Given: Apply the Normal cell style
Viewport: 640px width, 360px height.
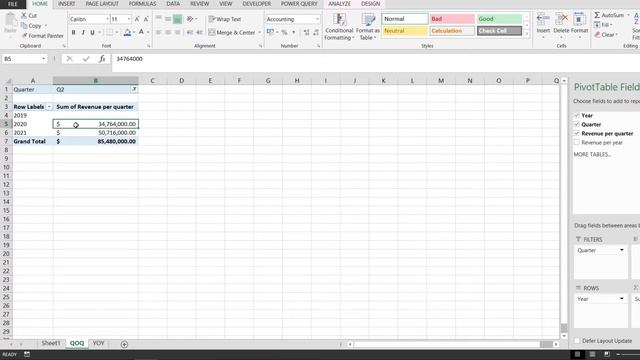Looking at the screenshot, I should pos(404,19).
